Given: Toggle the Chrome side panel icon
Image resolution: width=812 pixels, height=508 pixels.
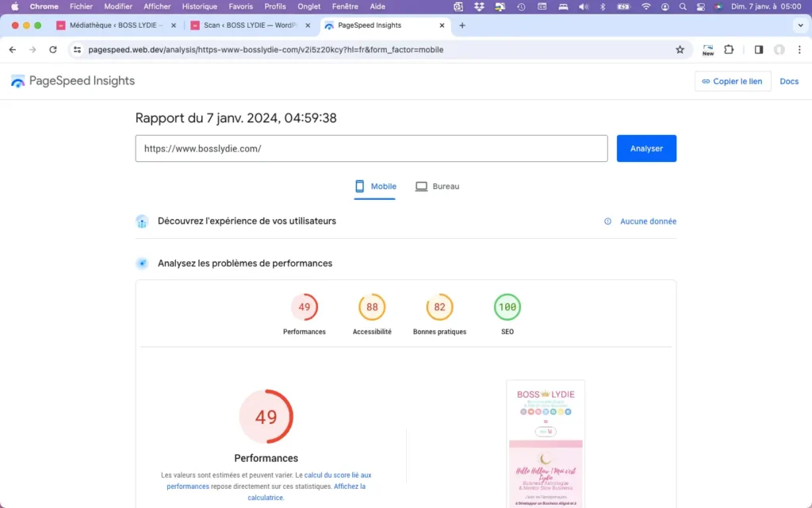Looking at the screenshot, I should 758,49.
